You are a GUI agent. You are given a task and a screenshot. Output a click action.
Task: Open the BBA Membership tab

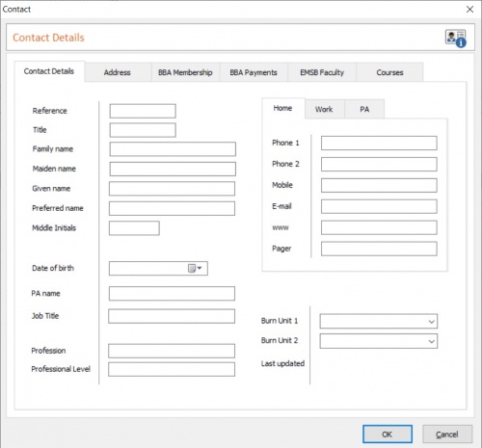pos(185,72)
